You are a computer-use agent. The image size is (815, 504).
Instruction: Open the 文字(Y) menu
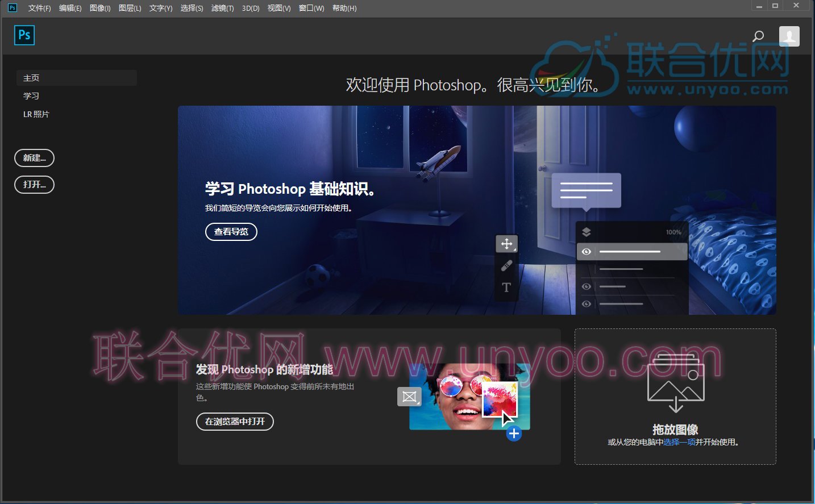click(x=160, y=8)
